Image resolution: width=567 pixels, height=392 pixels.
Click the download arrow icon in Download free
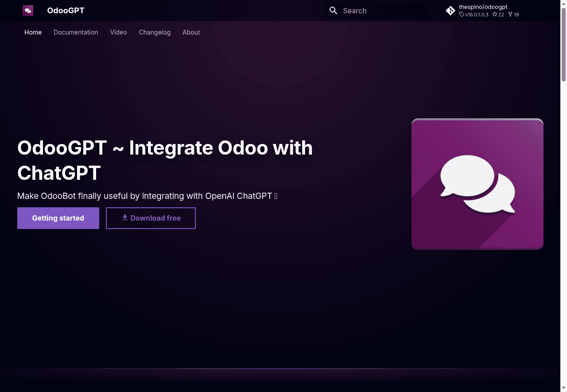click(124, 218)
